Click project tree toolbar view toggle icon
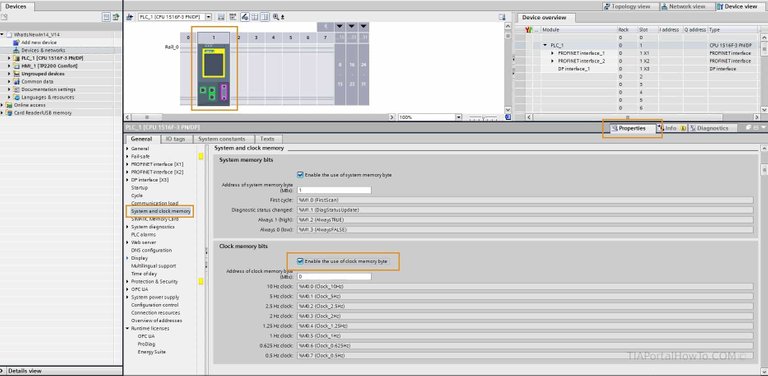Image resolution: width=768 pixels, height=376 pixels. click(x=106, y=17)
